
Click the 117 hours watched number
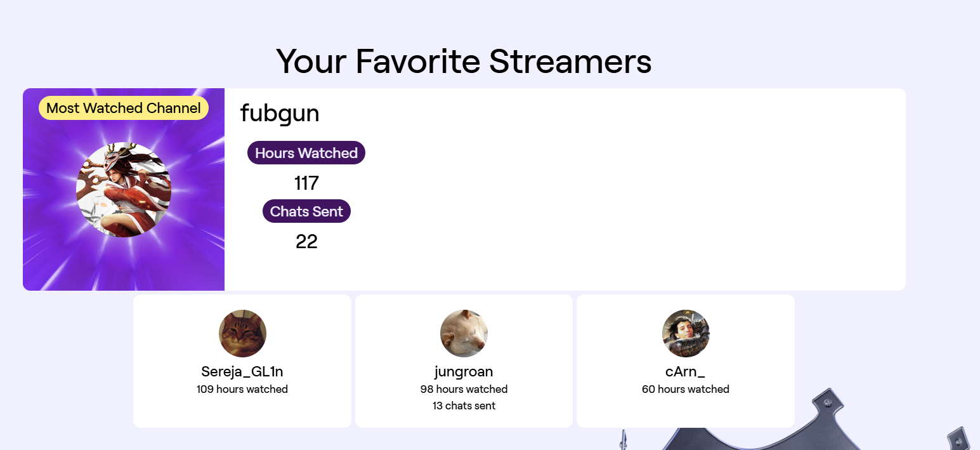pyautogui.click(x=306, y=183)
